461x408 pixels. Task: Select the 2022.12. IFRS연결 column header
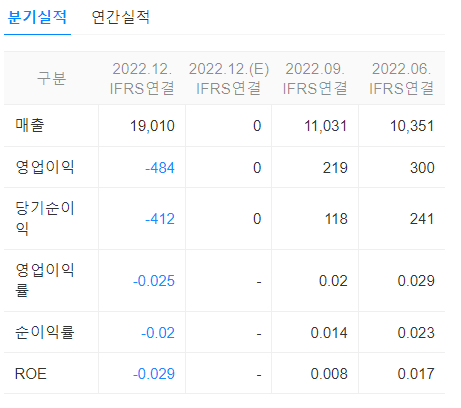point(142,79)
